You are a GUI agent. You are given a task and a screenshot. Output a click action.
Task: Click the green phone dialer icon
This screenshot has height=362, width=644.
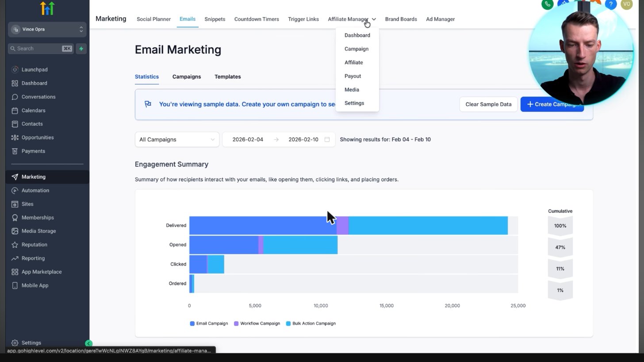[548, 4]
